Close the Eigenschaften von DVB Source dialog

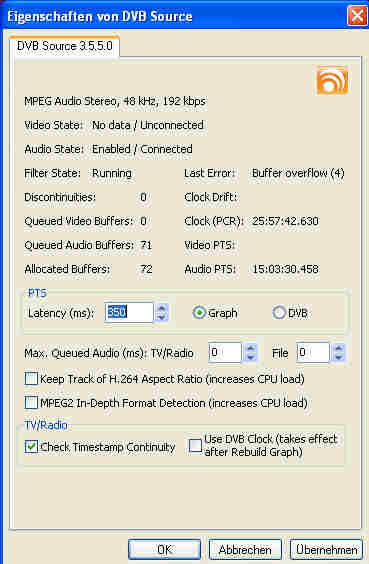coord(357,16)
